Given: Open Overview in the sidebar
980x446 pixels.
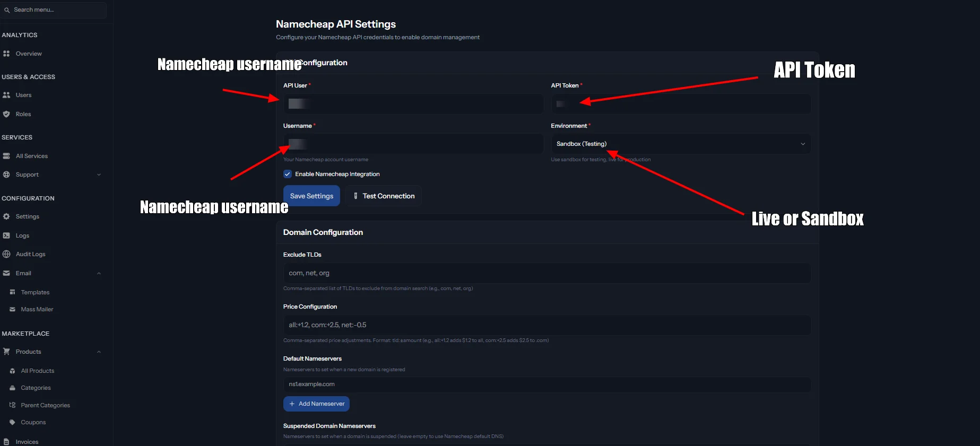Looking at the screenshot, I should coord(29,54).
